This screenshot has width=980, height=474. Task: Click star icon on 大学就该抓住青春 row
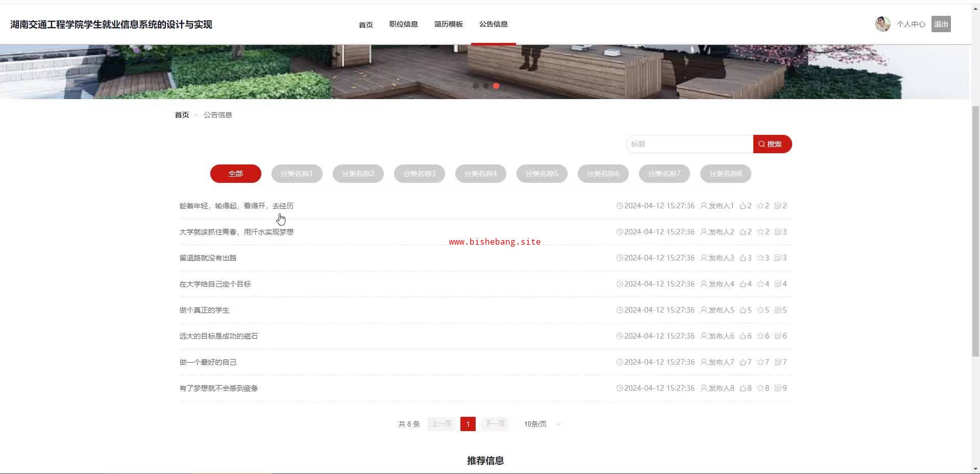(x=761, y=232)
